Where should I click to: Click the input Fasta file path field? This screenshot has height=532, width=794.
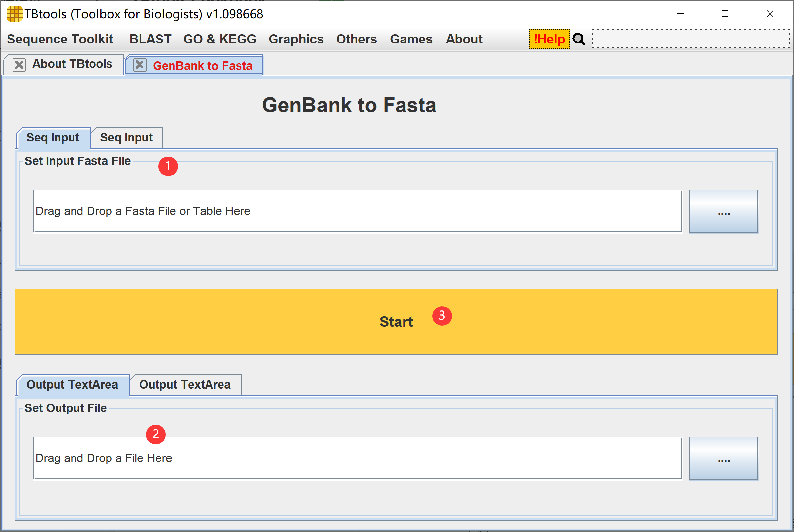click(357, 211)
